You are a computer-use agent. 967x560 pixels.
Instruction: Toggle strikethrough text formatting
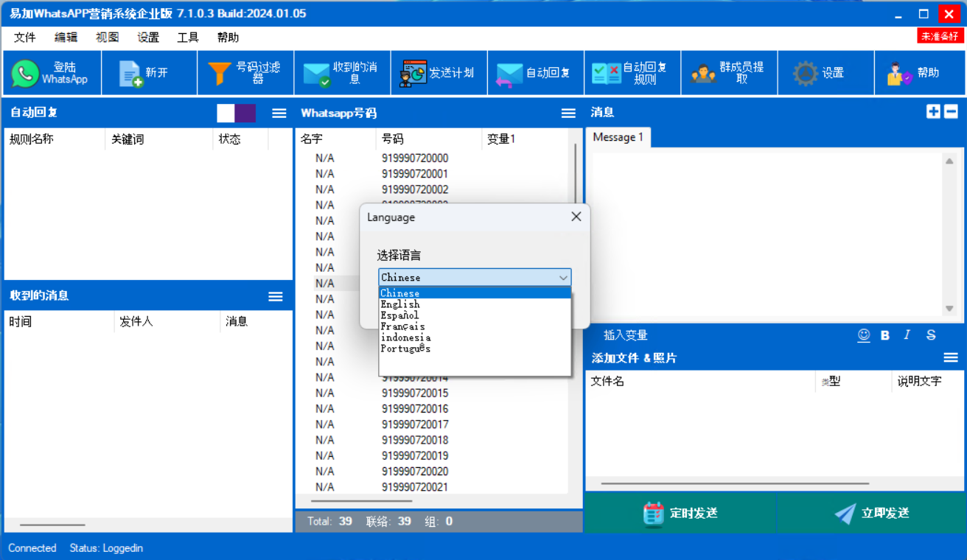pos(931,335)
